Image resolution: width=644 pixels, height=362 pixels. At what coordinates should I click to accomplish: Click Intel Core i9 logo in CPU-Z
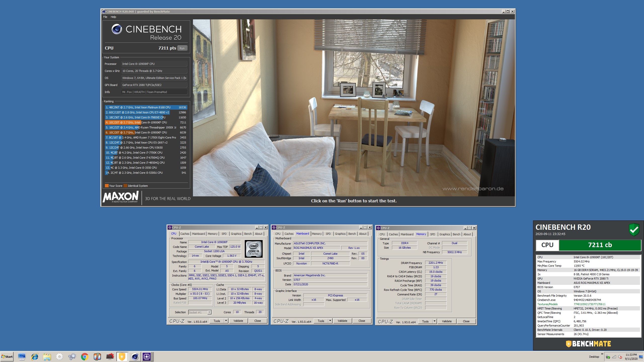254,249
